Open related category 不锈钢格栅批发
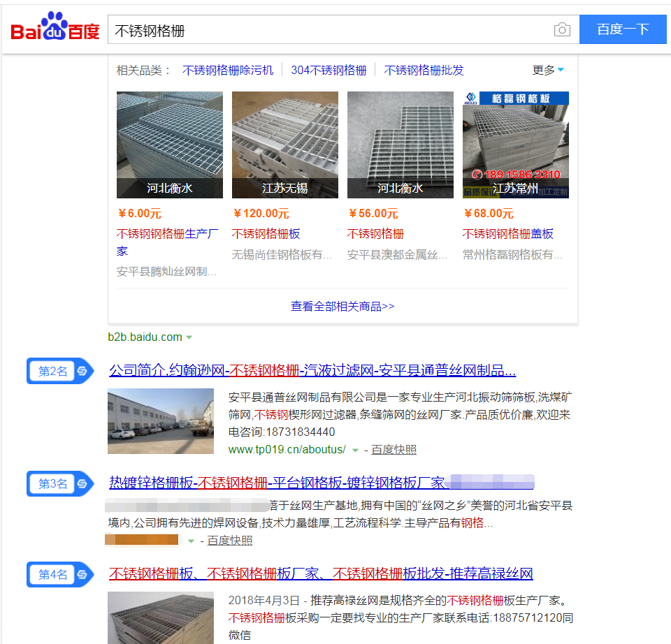671x644 pixels. [424, 70]
